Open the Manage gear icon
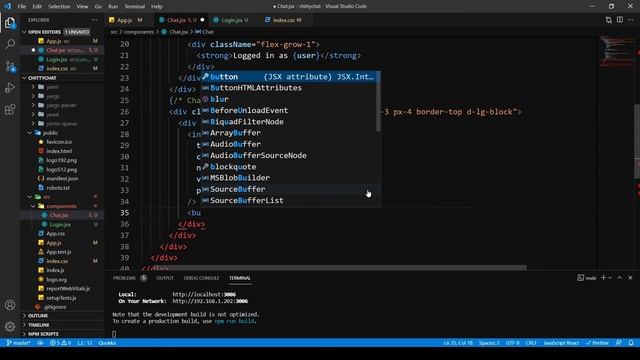The image size is (640, 360). click(10, 326)
